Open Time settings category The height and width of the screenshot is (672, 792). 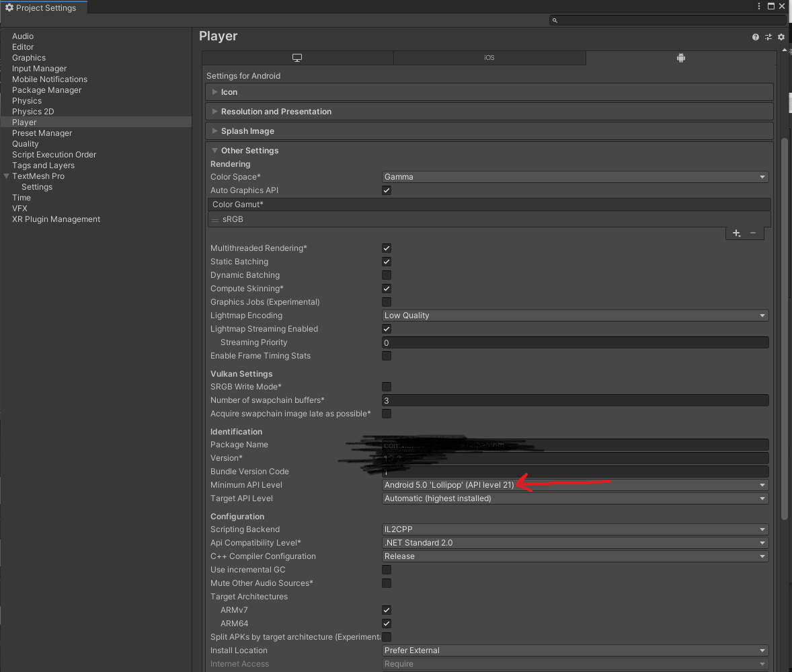click(x=22, y=198)
